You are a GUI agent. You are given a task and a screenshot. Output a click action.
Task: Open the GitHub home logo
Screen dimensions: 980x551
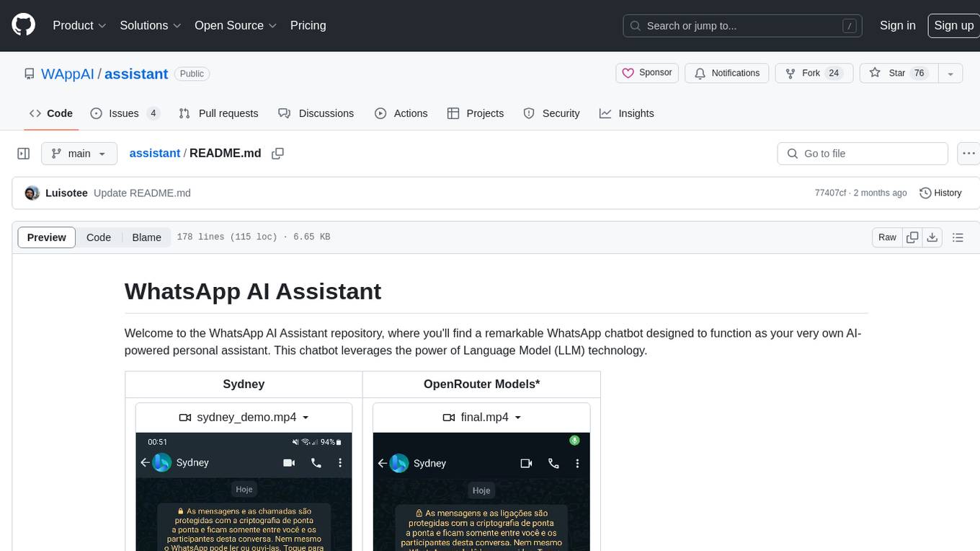[23, 25]
